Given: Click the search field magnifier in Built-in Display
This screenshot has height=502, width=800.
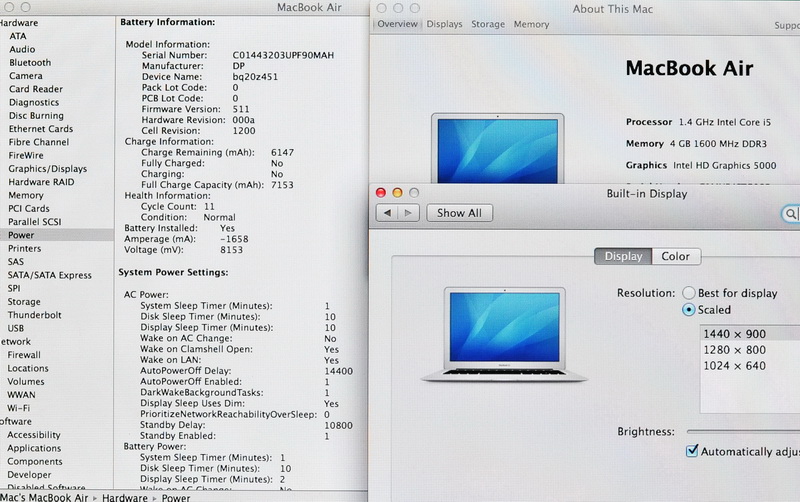Looking at the screenshot, I should pos(790,214).
